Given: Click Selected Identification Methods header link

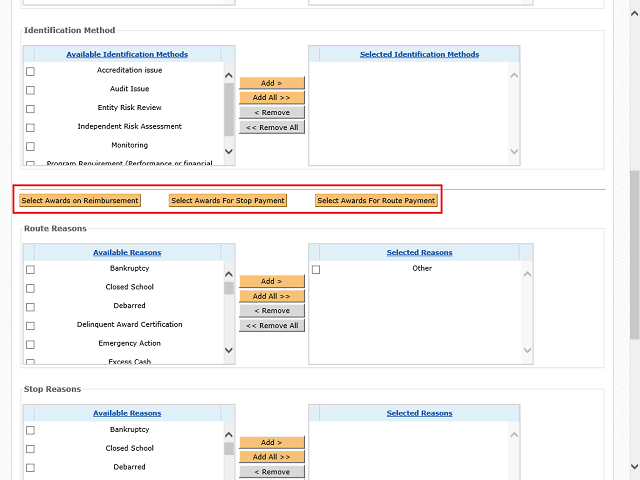Looking at the screenshot, I should [x=419, y=54].
